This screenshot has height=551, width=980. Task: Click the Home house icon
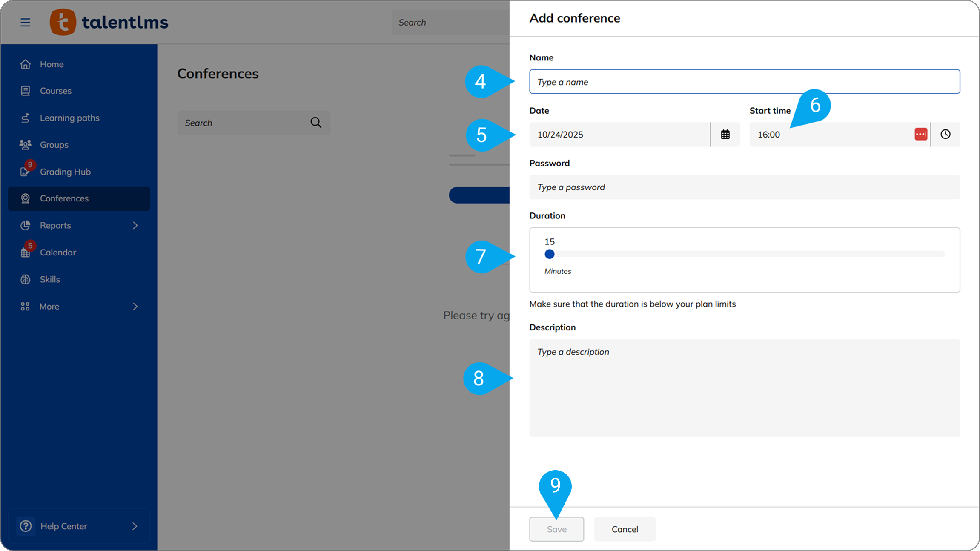pos(26,64)
